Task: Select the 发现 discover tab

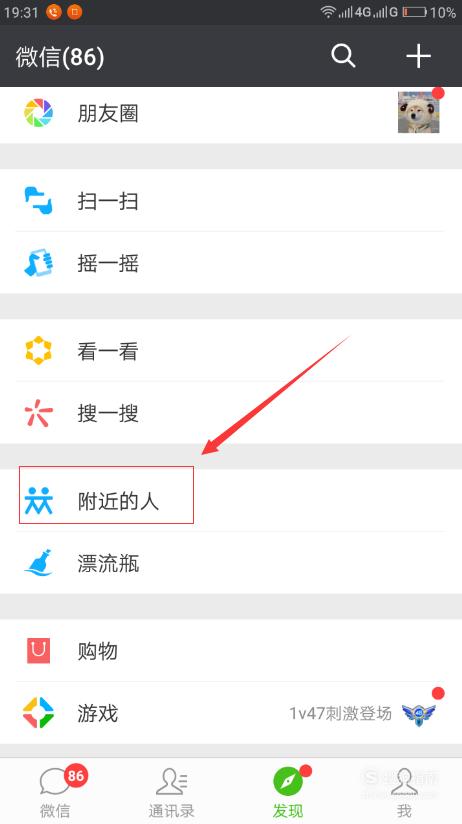Action: (x=288, y=792)
